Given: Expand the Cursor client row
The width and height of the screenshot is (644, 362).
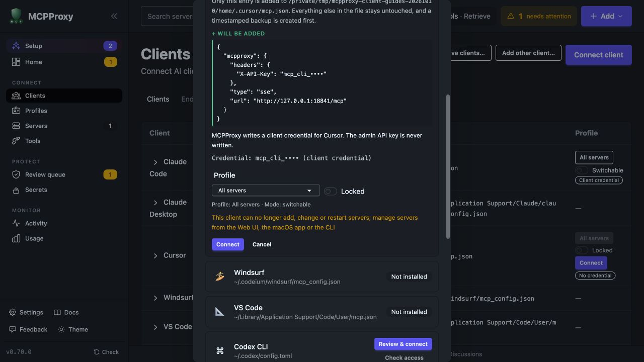Looking at the screenshot, I should (x=155, y=255).
